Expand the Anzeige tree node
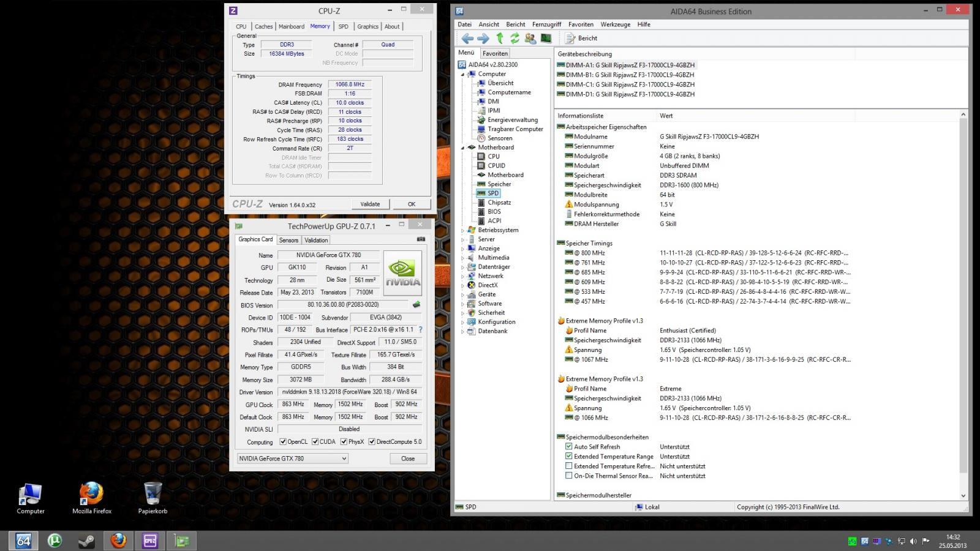Screen dimensions: 980x551 point(463,249)
